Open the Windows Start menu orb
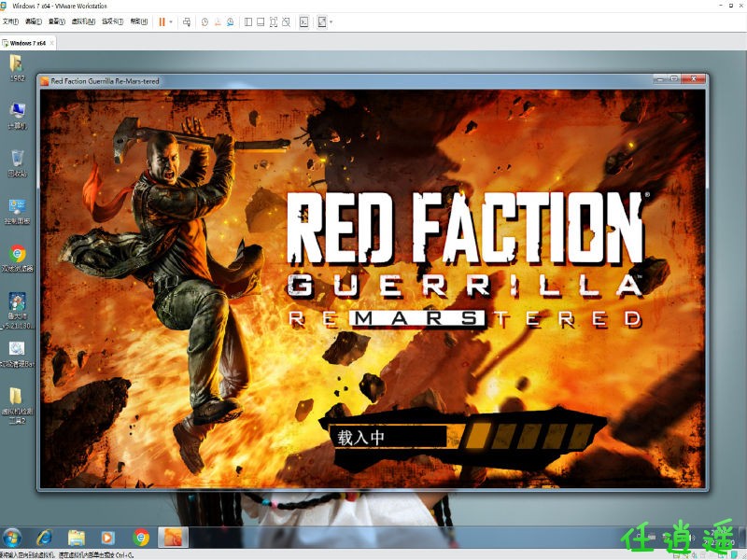The height and width of the screenshot is (560, 747). click(x=12, y=538)
